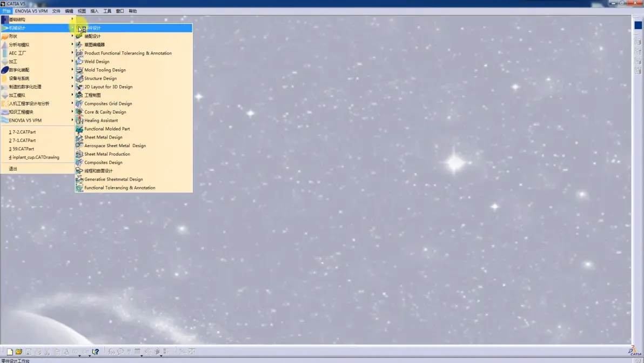The height and width of the screenshot is (363, 644).
Task: Expand the 知识工程模块 submenu
Action: pos(37,112)
